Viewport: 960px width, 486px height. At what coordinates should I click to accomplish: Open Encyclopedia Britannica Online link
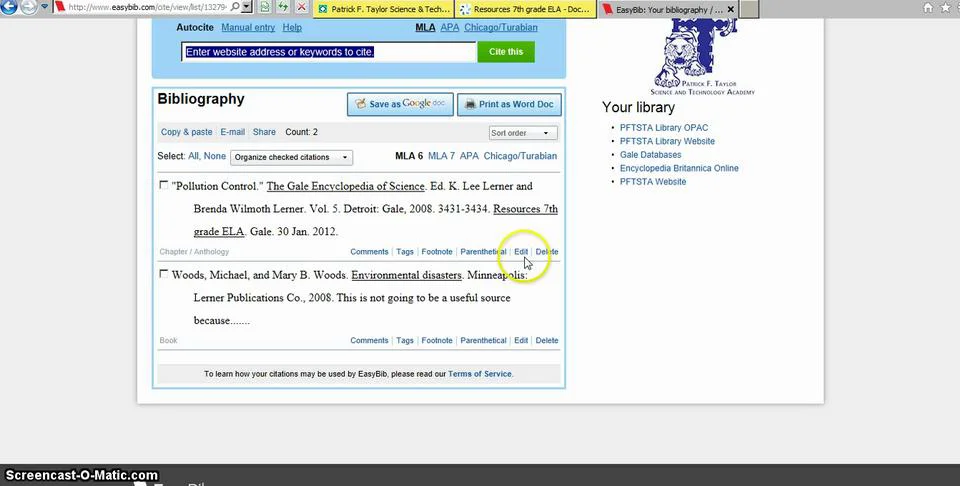click(x=679, y=168)
